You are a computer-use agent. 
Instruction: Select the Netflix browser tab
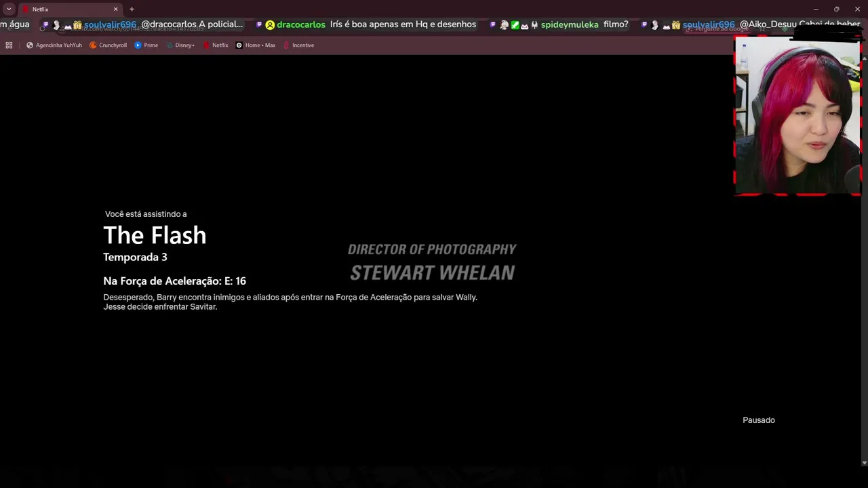(70, 9)
